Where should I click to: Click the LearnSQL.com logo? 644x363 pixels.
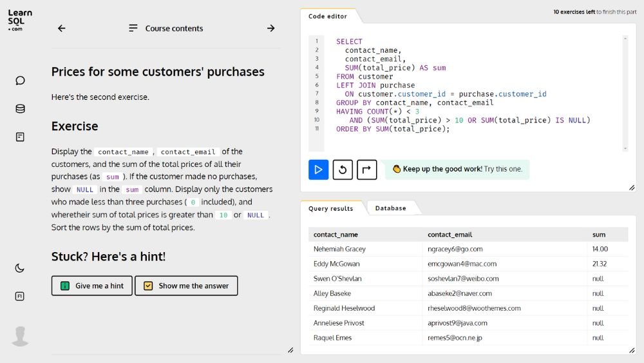click(x=20, y=20)
